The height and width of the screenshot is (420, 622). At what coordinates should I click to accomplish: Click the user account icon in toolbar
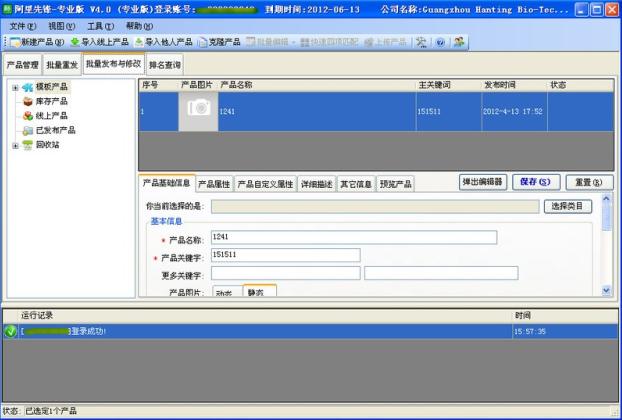[459, 42]
